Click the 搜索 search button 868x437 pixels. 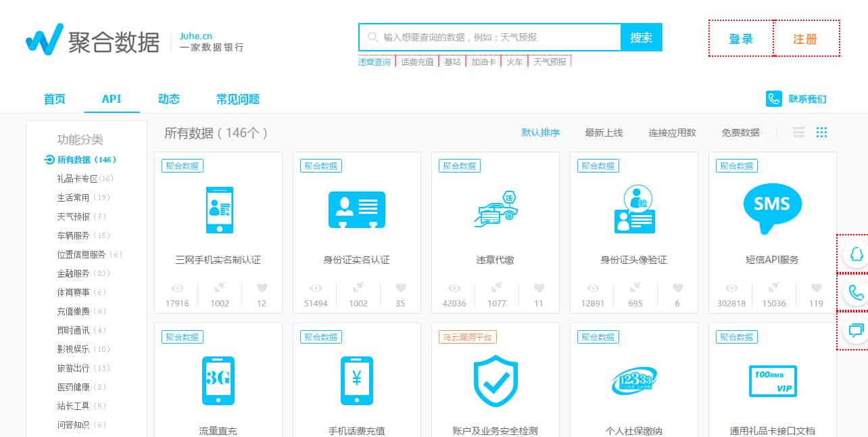pyautogui.click(x=641, y=38)
